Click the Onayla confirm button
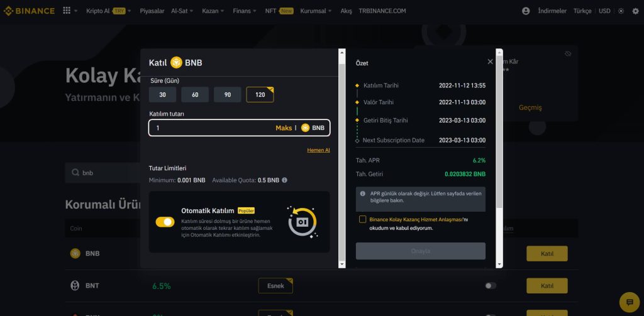The image size is (644, 316). pyautogui.click(x=421, y=251)
